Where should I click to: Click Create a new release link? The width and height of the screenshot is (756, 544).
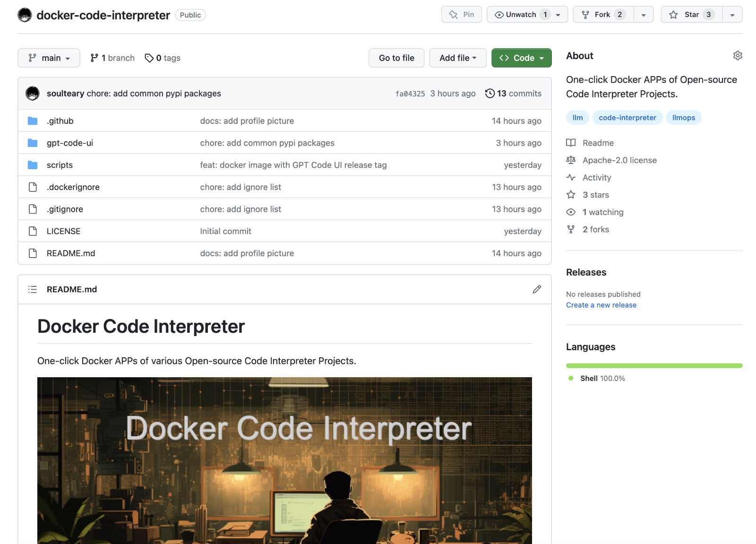click(601, 305)
